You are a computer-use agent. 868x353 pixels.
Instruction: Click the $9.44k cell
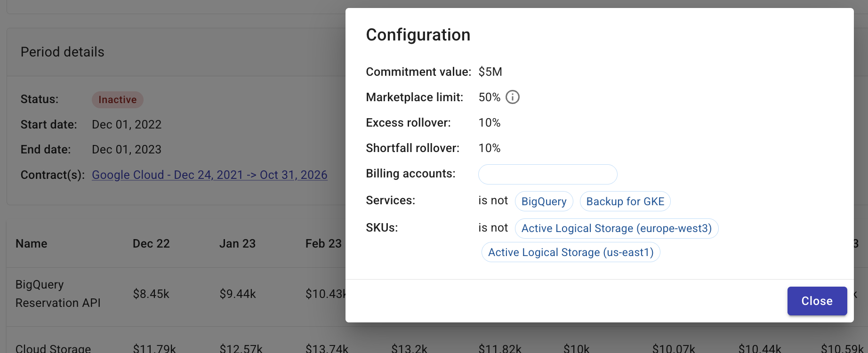click(238, 294)
